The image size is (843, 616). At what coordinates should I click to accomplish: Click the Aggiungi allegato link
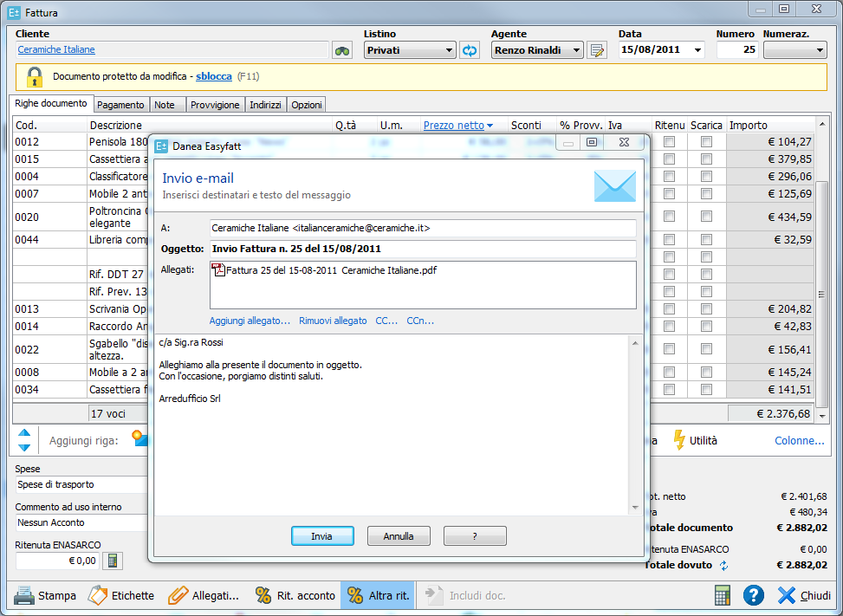click(x=250, y=321)
